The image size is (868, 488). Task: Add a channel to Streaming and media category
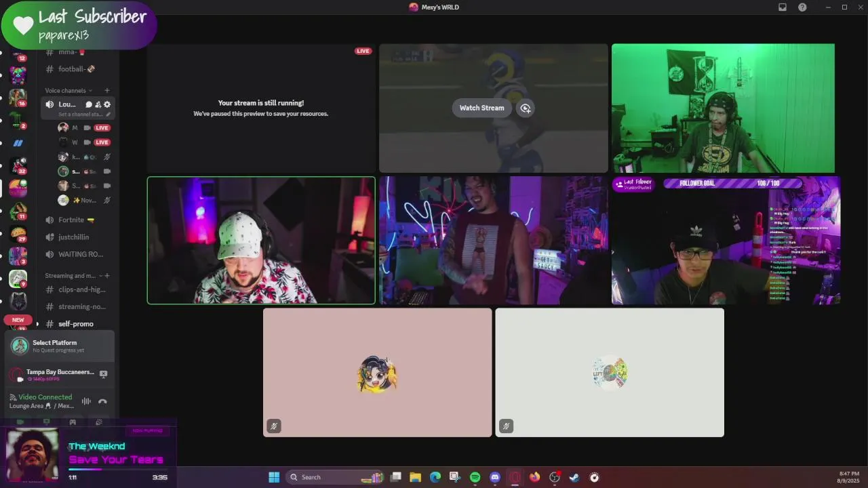point(107,276)
